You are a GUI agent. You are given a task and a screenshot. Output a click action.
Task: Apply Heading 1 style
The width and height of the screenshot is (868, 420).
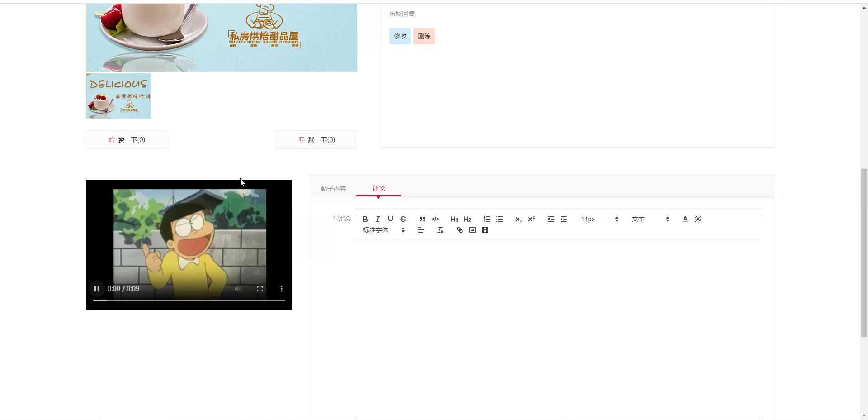coord(454,219)
